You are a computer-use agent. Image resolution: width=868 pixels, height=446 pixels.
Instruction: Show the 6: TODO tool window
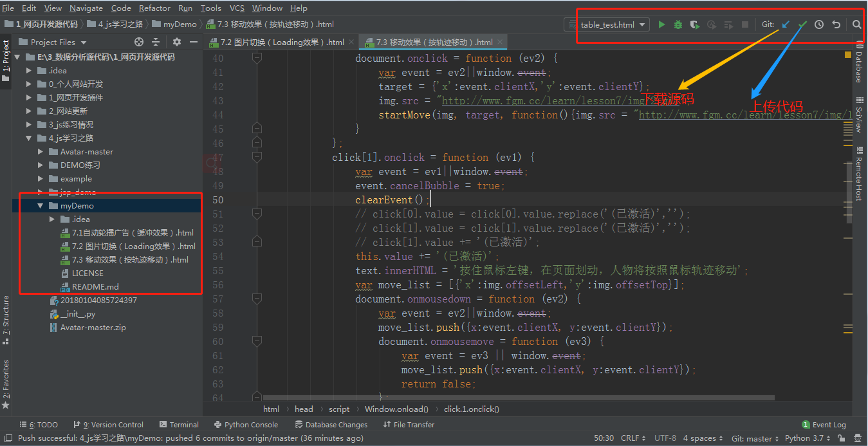click(x=39, y=425)
